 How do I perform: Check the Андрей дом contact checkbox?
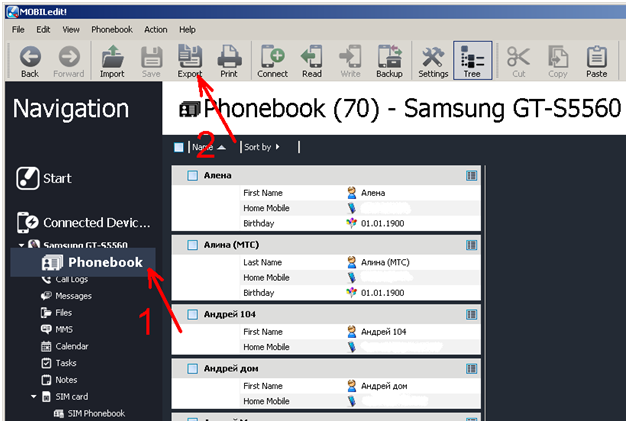tap(193, 369)
